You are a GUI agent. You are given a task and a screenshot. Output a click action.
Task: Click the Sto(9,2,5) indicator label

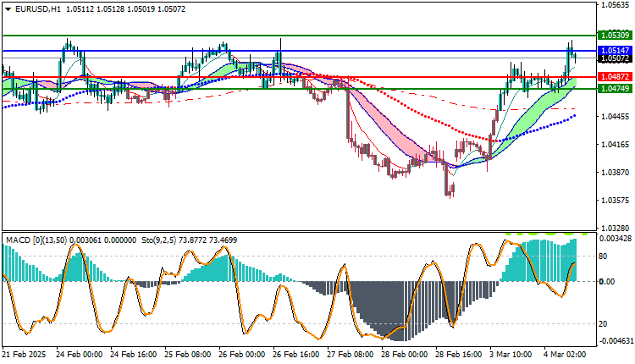(x=159, y=240)
